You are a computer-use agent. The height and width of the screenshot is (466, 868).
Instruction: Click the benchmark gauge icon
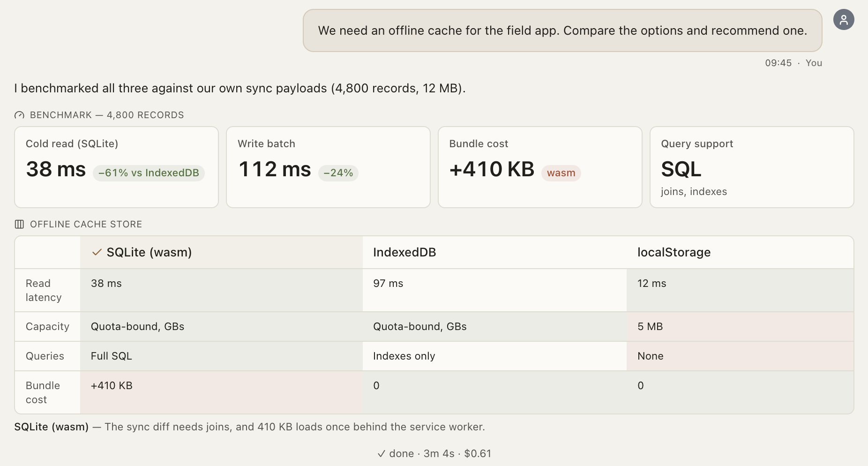pos(19,115)
